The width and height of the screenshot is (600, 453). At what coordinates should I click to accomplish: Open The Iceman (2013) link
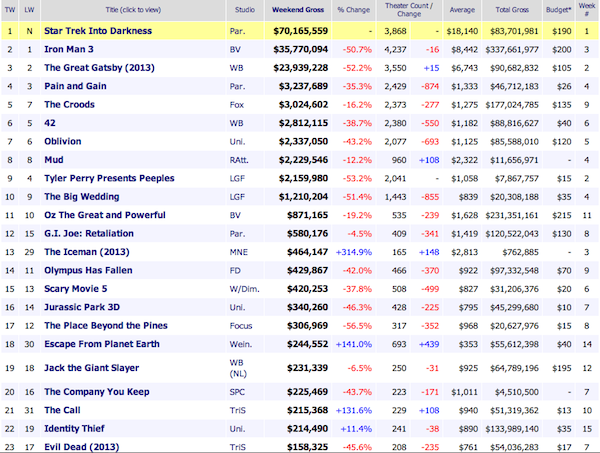87,252
